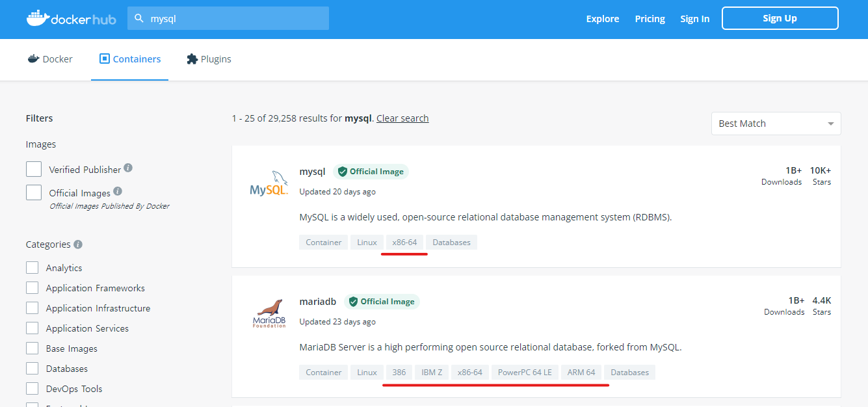The width and height of the screenshot is (868, 407).
Task: Click the mariadb IBM Z tag
Action: coord(432,373)
